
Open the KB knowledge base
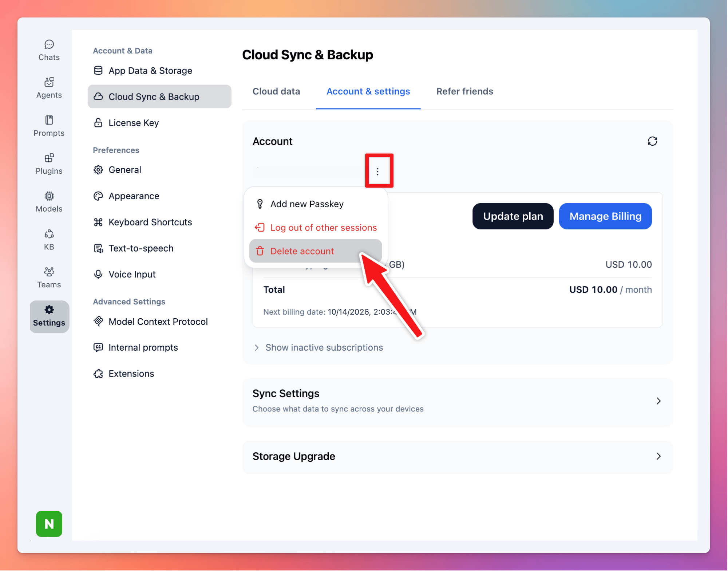49,240
